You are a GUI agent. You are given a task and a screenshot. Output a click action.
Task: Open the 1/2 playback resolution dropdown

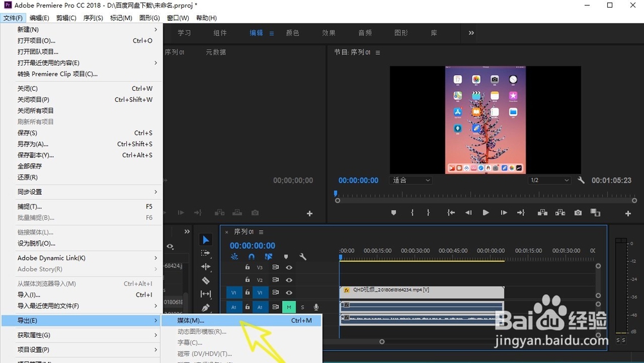click(549, 180)
